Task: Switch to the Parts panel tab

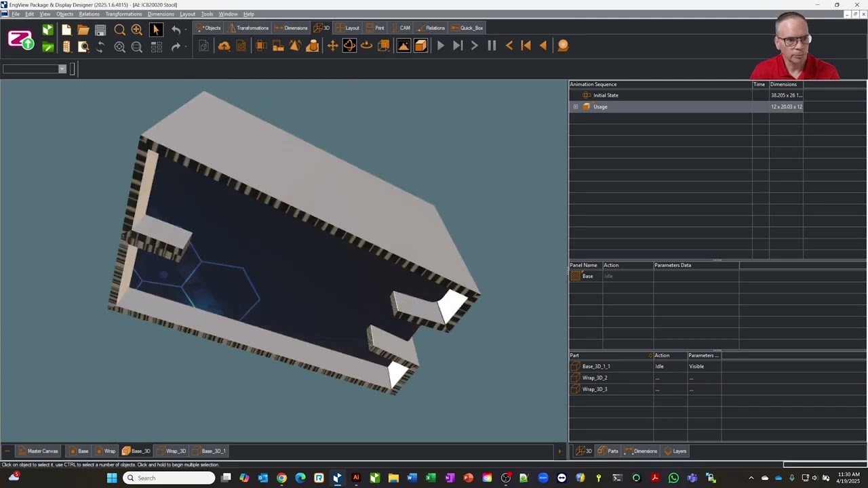Action: point(608,451)
